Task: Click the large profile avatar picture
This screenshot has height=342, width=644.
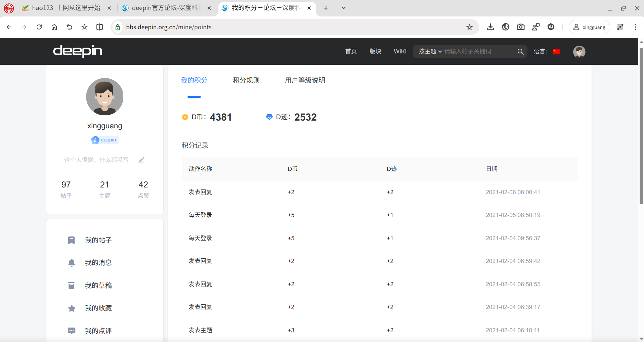Action: click(x=105, y=97)
